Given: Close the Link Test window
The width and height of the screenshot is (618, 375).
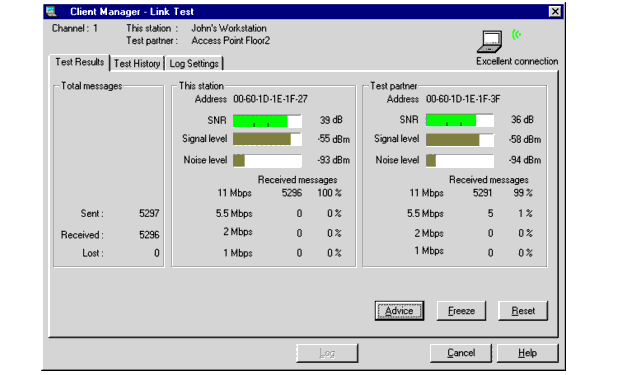Looking at the screenshot, I should pos(555,11).
